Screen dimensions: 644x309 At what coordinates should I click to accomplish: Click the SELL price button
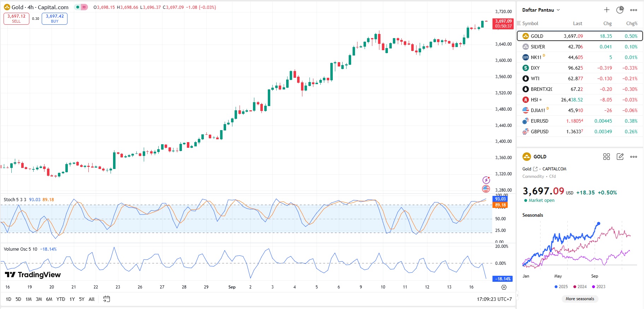pyautogui.click(x=16, y=19)
